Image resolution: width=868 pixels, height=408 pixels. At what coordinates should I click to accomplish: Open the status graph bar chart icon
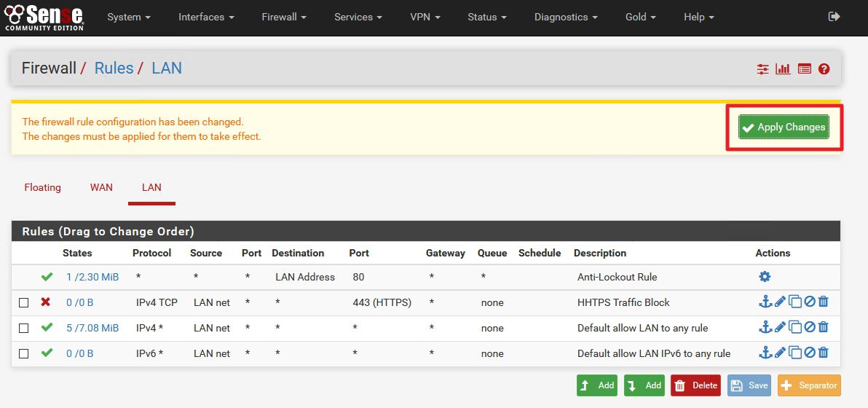783,69
